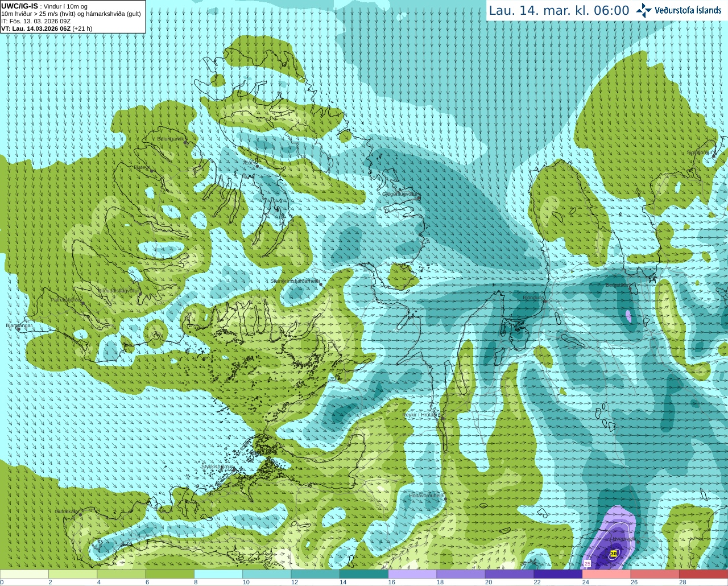Select the 0–2 m/s pale yellow legend swatch
The width and height of the screenshot is (728, 586).
tap(24, 574)
